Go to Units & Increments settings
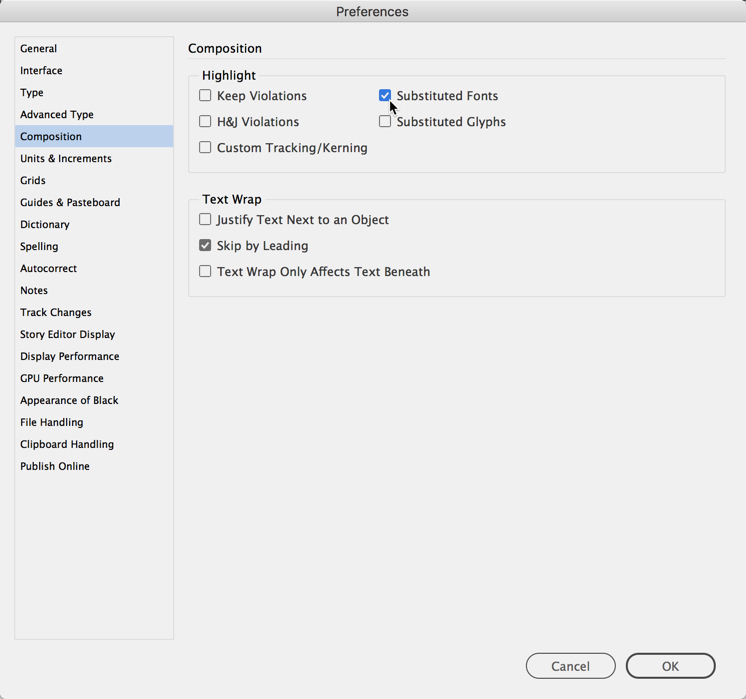Viewport: 746px width, 699px height. [x=66, y=158]
